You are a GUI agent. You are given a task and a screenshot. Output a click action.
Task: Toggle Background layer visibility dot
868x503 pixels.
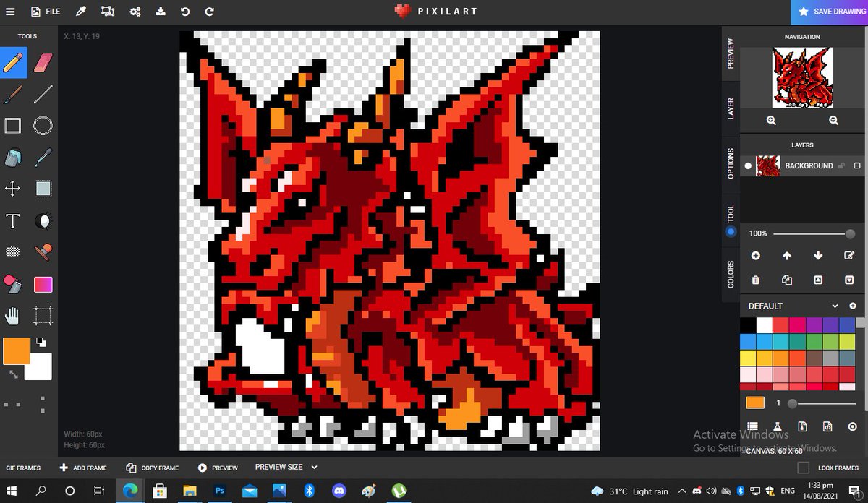coord(748,165)
